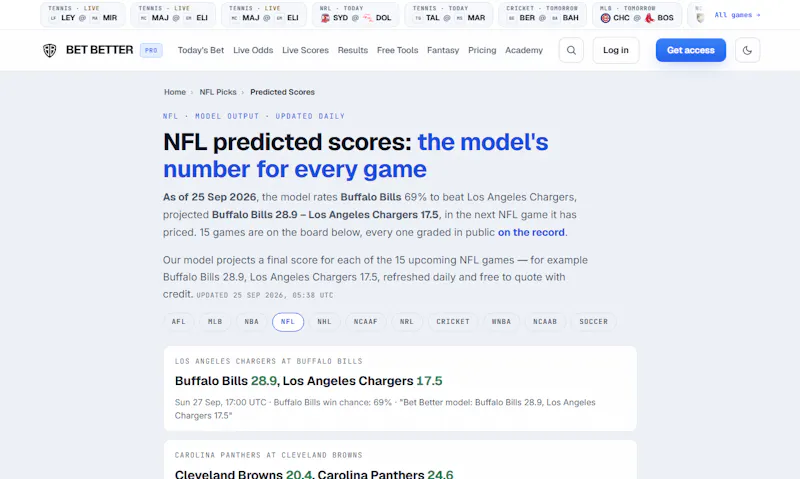The width and height of the screenshot is (800, 479).
Task: Click the 'Sun 27 Sep, 17:00 UTC' game details line
Action: click(385, 409)
